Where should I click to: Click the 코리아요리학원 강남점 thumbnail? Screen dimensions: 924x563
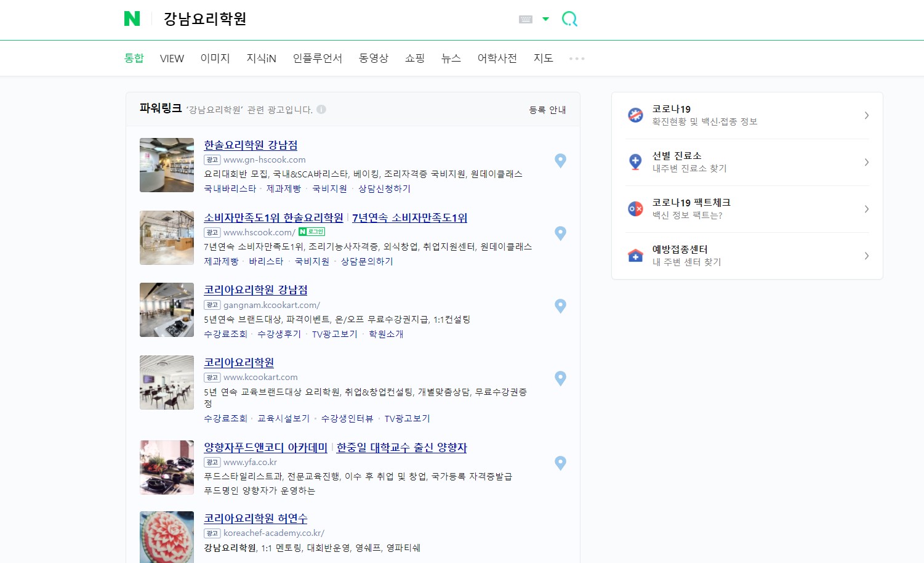pos(167,310)
